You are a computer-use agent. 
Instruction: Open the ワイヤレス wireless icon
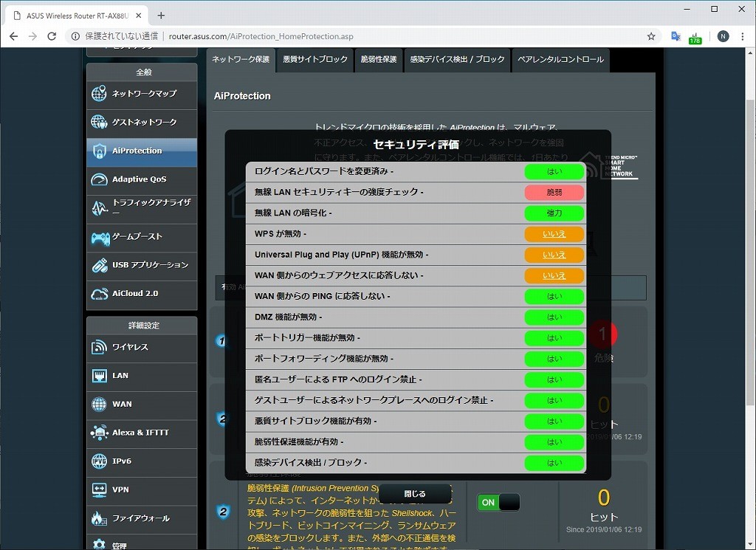tap(99, 347)
